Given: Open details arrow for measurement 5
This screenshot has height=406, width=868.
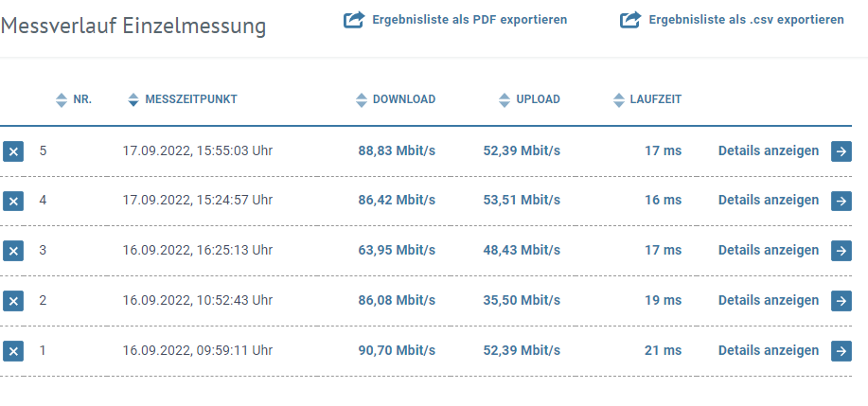Looking at the screenshot, I should [841, 151].
